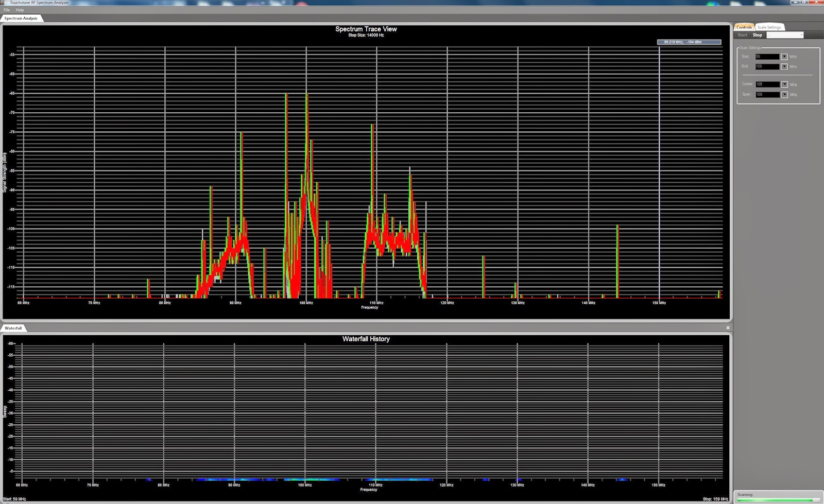Click the Touchstone application icon in title bar

(x=4, y=2)
